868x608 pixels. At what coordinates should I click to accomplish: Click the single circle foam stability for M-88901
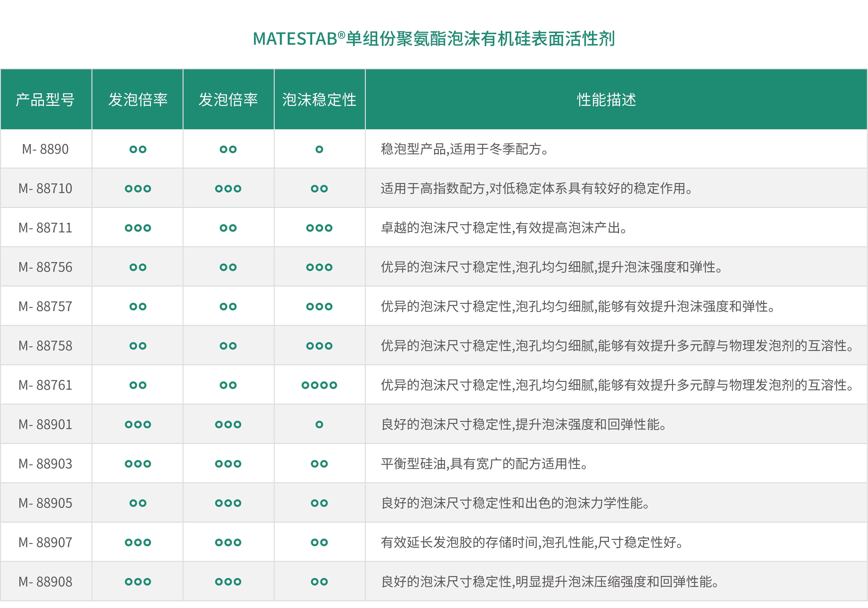pyautogui.click(x=319, y=424)
